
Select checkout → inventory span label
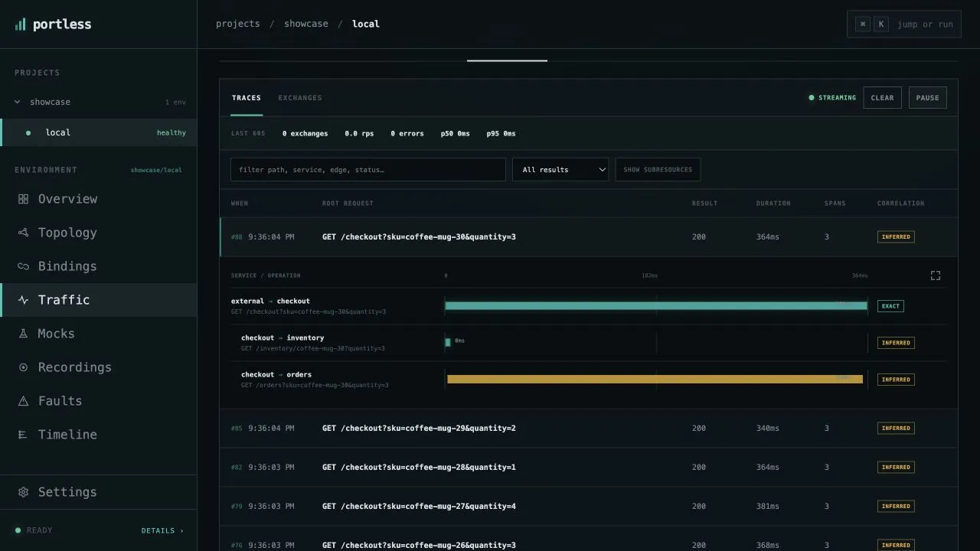(x=283, y=338)
